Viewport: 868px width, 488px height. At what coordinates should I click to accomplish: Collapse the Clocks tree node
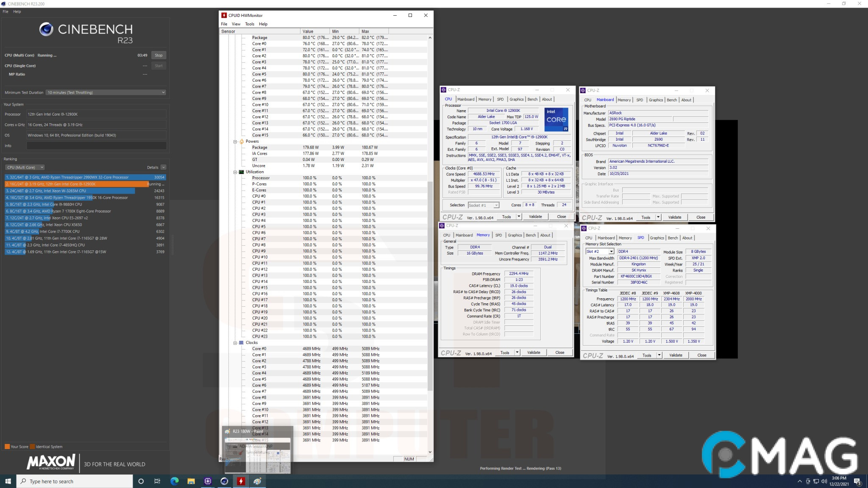(x=235, y=343)
